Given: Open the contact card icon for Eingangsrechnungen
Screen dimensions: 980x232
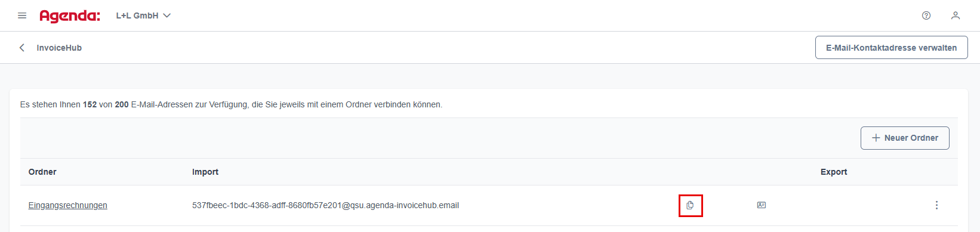Looking at the screenshot, I should tap(761, 205).
